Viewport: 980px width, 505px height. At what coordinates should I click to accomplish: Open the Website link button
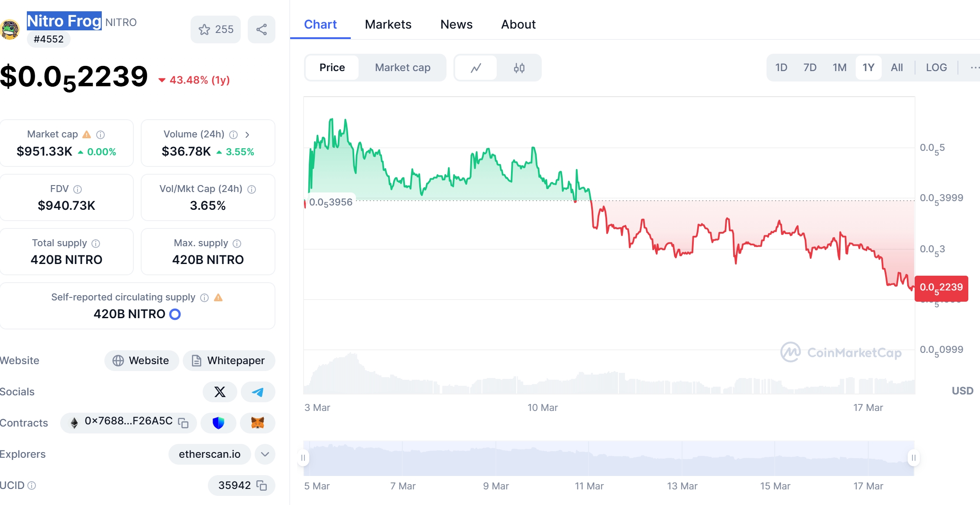click(142, 361)
